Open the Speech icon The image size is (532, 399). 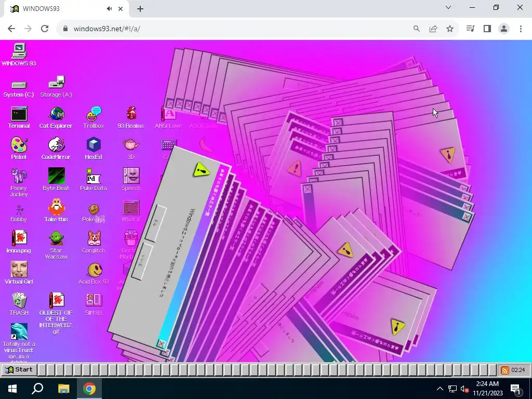[x=131, y=176]
